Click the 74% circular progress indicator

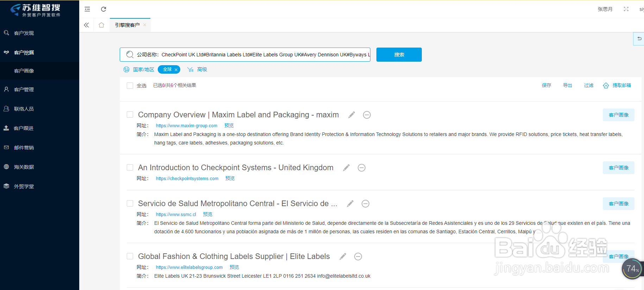632,269
